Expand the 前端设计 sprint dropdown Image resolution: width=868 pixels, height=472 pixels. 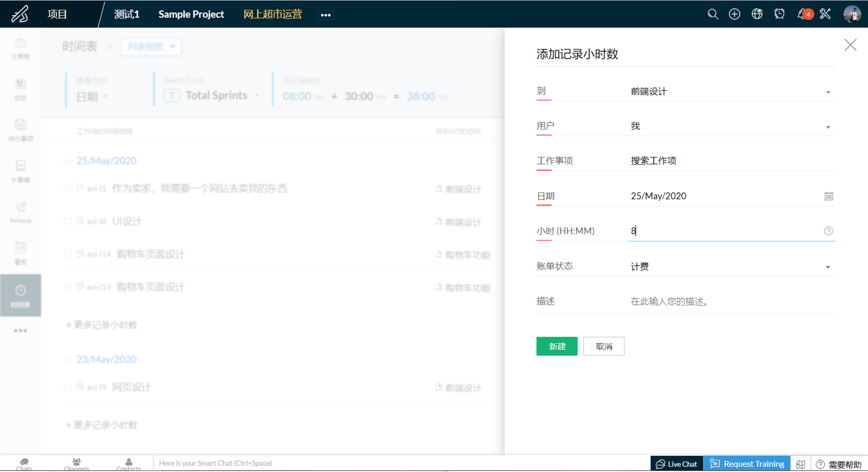(x=828, y=92)
